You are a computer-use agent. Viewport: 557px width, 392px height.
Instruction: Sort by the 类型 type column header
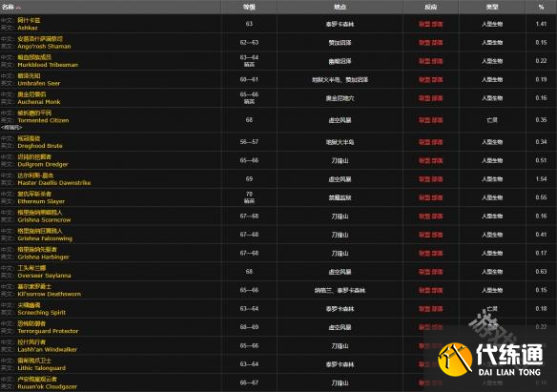[x=492, y=7]
